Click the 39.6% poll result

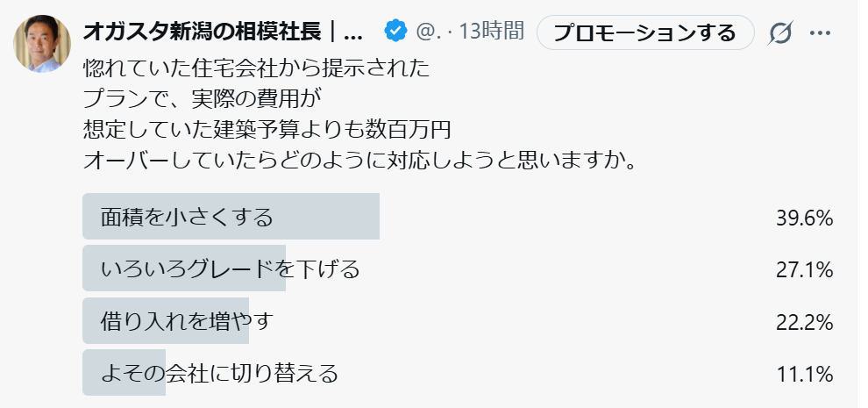click(803, 218)
